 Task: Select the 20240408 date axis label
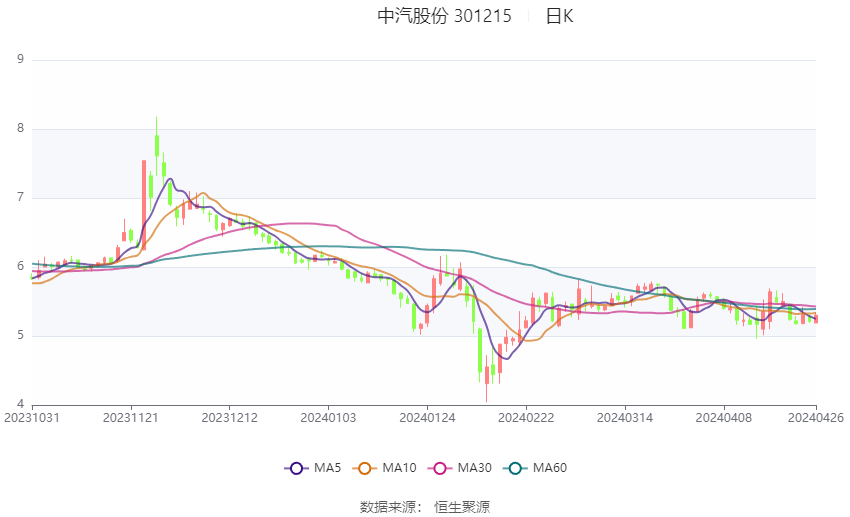pyautogui.click(x=724, y=418)
